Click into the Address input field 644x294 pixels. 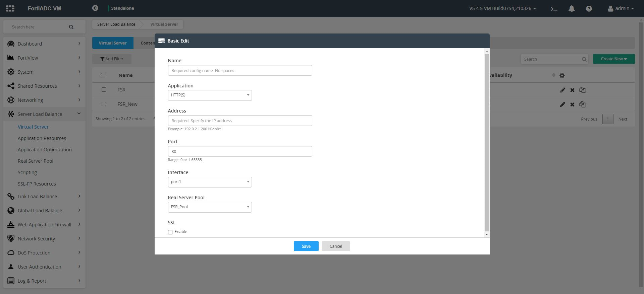click(x=240, y=121)
